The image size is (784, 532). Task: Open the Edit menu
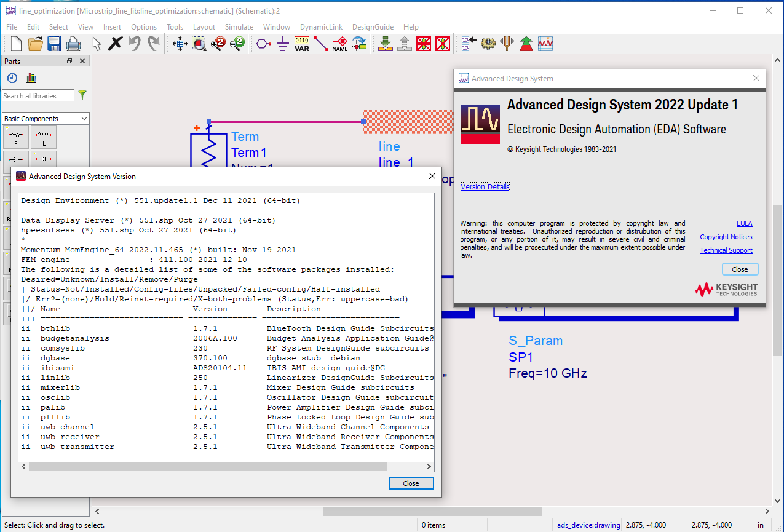[x=33, y=27]
